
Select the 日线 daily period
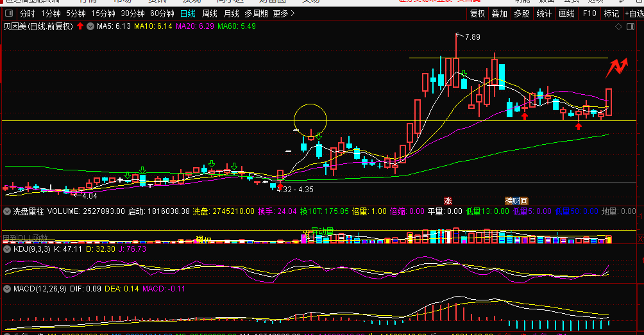pyautogui.click(x=188, y=13)
